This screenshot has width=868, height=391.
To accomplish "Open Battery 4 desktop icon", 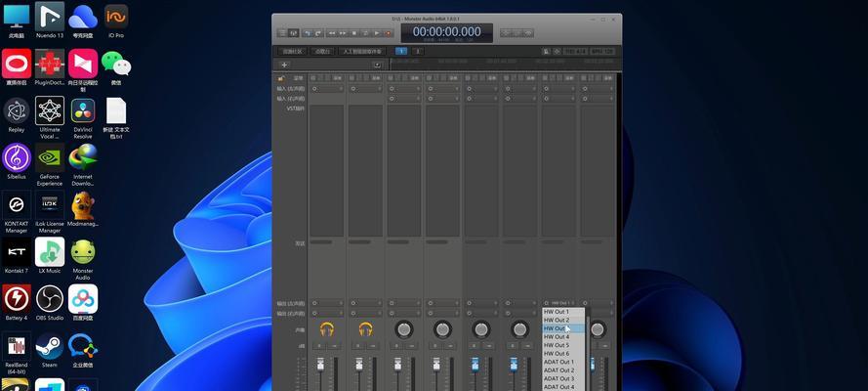I will coord(17,303).
